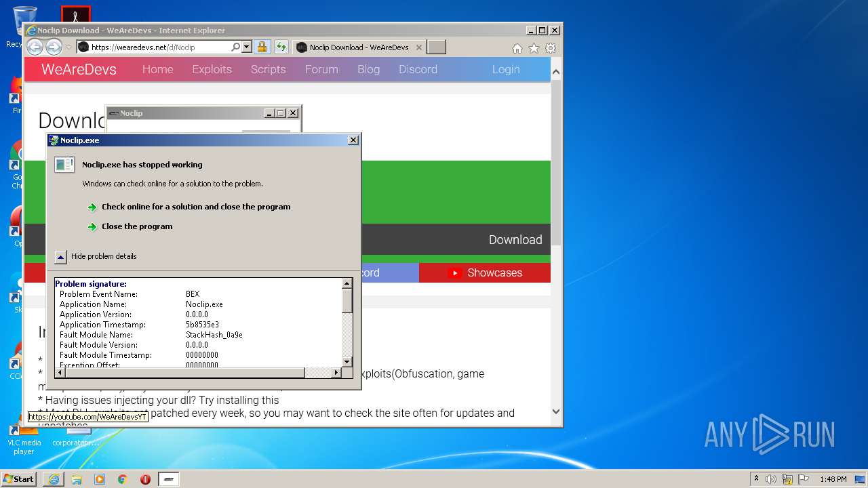Open Action Center flag tray icon
Screen dimensions: 868x488
(804, 479)
